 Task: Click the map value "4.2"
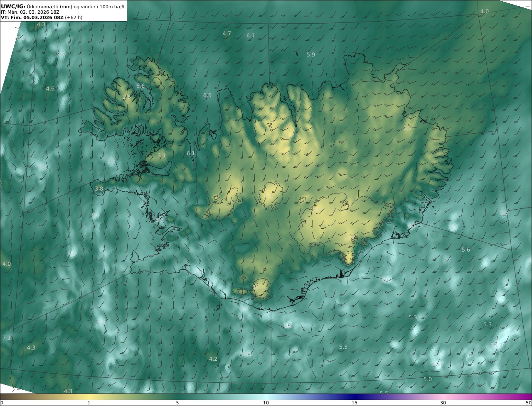click(x=213, y=359)
